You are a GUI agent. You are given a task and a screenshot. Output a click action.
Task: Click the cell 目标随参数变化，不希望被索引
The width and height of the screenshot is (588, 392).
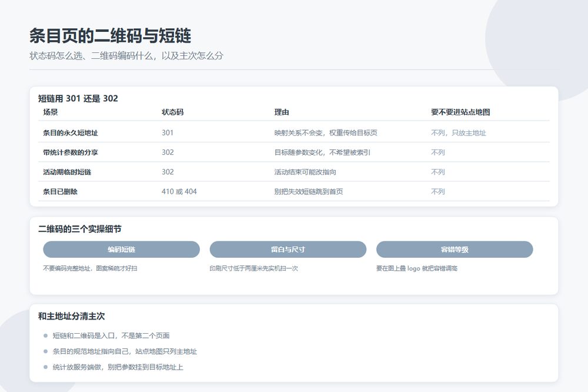[x=322, y=152]
